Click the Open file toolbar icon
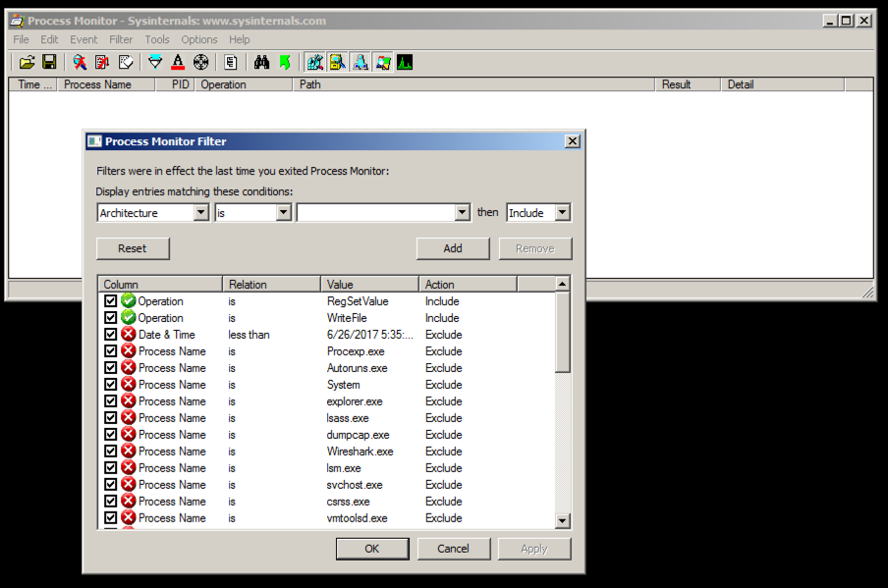The height and width of the screenshot is (588, 888). [27, 62]
